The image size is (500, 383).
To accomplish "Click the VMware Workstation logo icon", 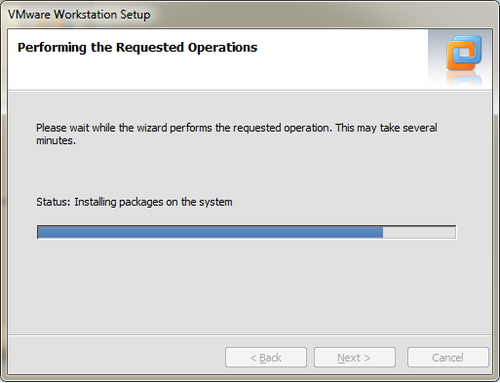I will pyautogui.click(x=464, y=53).
